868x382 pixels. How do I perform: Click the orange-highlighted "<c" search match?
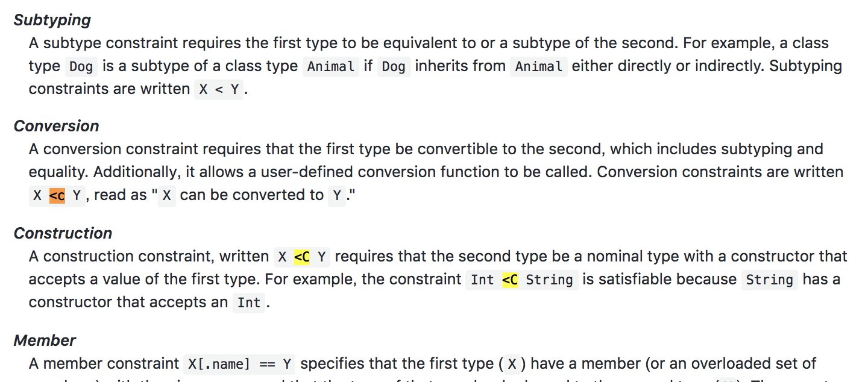[x=57, y=195]
